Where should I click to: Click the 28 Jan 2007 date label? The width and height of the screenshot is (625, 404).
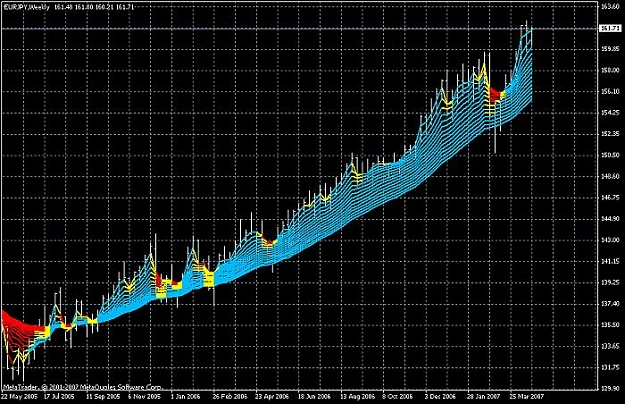484,397
